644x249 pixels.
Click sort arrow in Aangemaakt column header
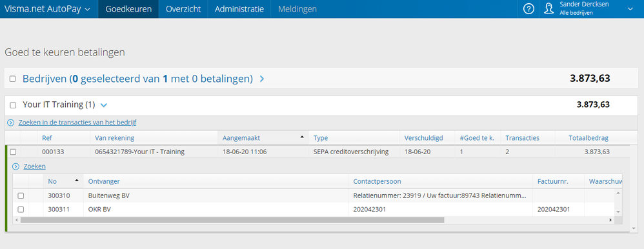302,136
